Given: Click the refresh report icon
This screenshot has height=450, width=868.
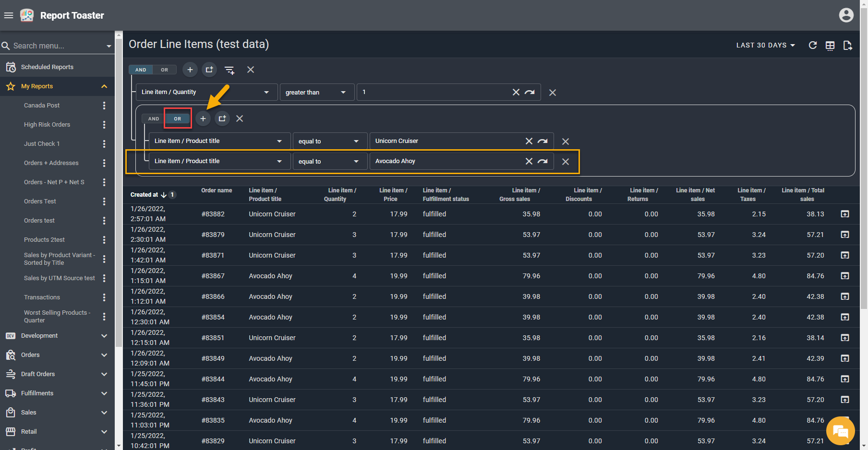Looking at the screenshot, I should click(812, 45).
